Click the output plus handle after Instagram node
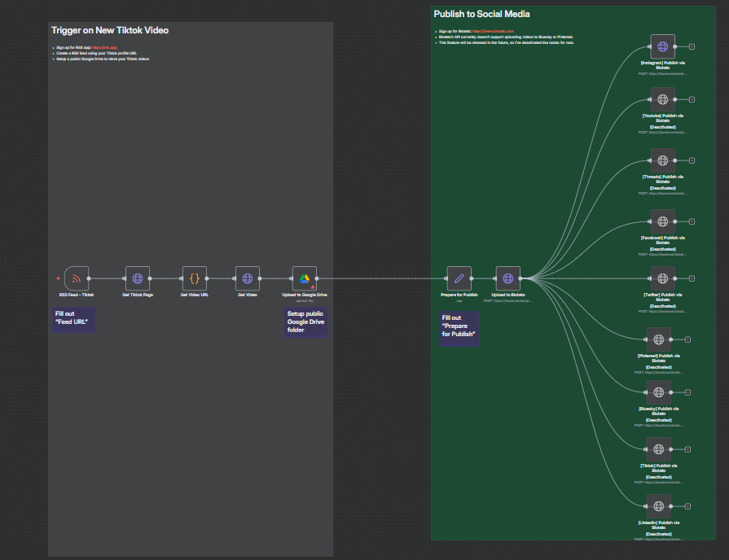729x560 pixels. pos(692,46)
